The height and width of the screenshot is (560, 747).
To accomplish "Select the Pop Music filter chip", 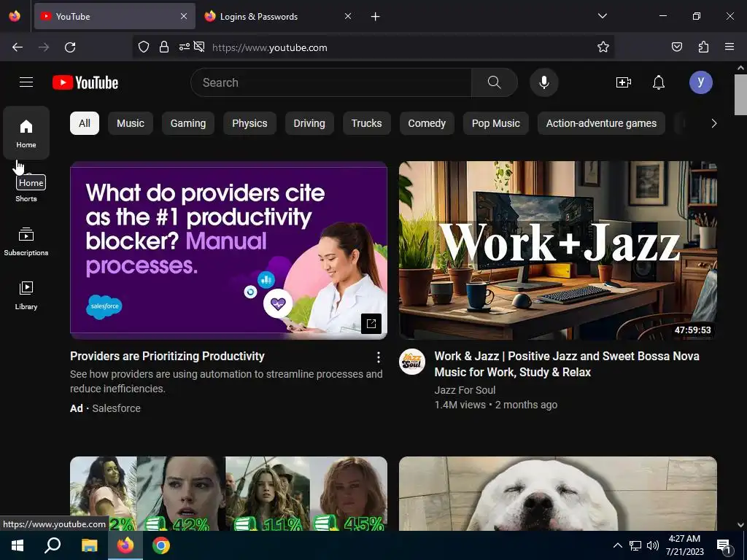I will click(495, 123).
